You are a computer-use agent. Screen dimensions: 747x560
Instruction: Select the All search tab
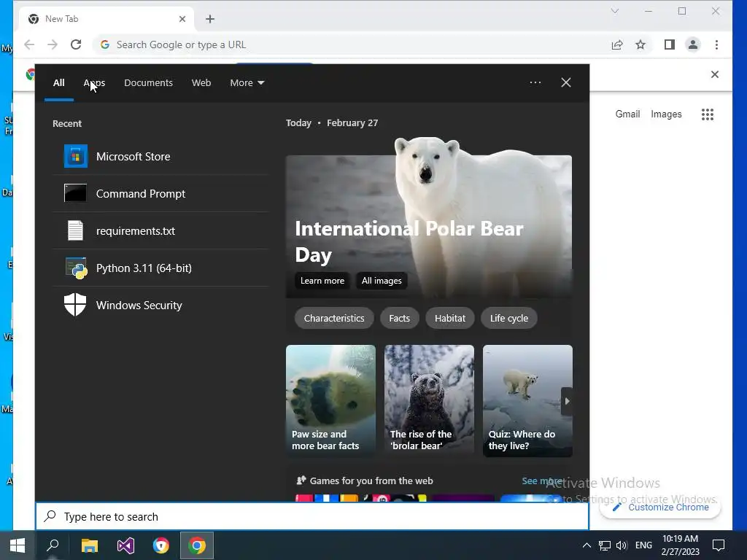pos(58,82)
